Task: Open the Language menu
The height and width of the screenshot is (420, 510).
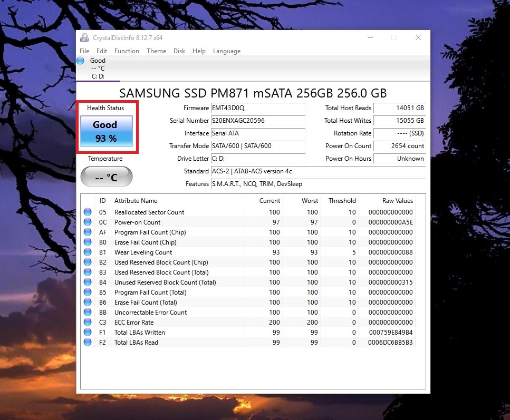Action: [227, 51]
